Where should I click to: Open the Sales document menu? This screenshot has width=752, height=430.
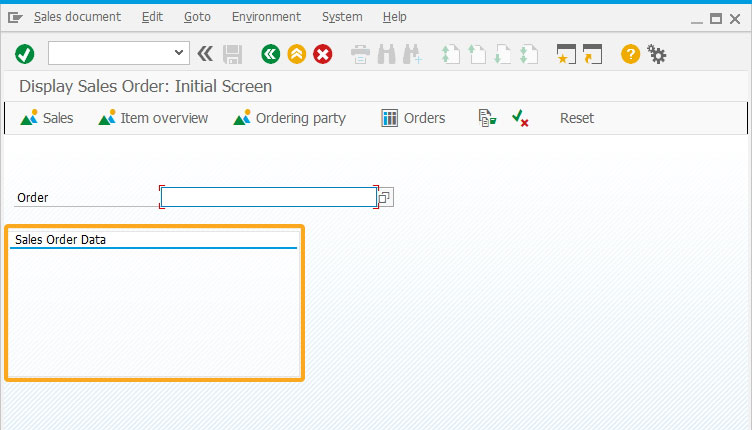77,17
